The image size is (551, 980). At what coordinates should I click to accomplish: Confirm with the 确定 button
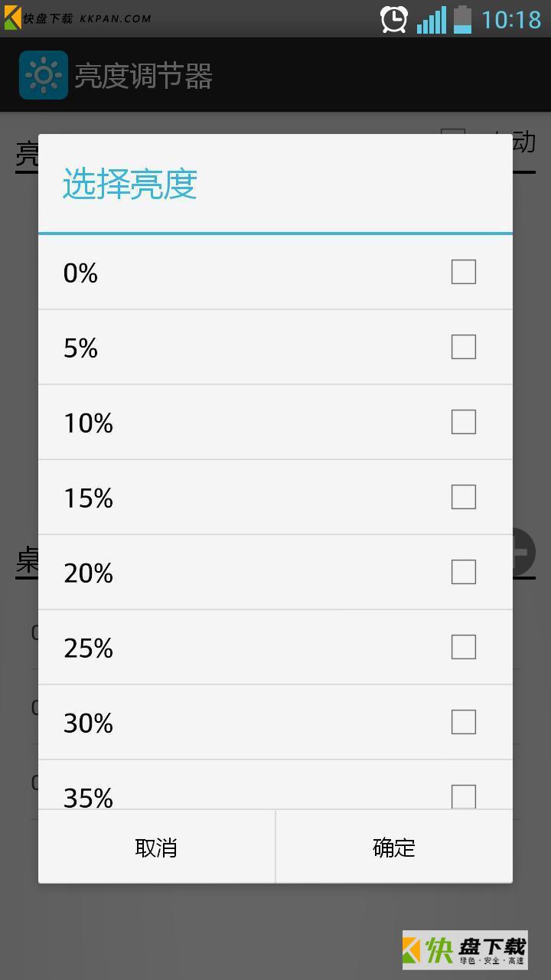394,847
